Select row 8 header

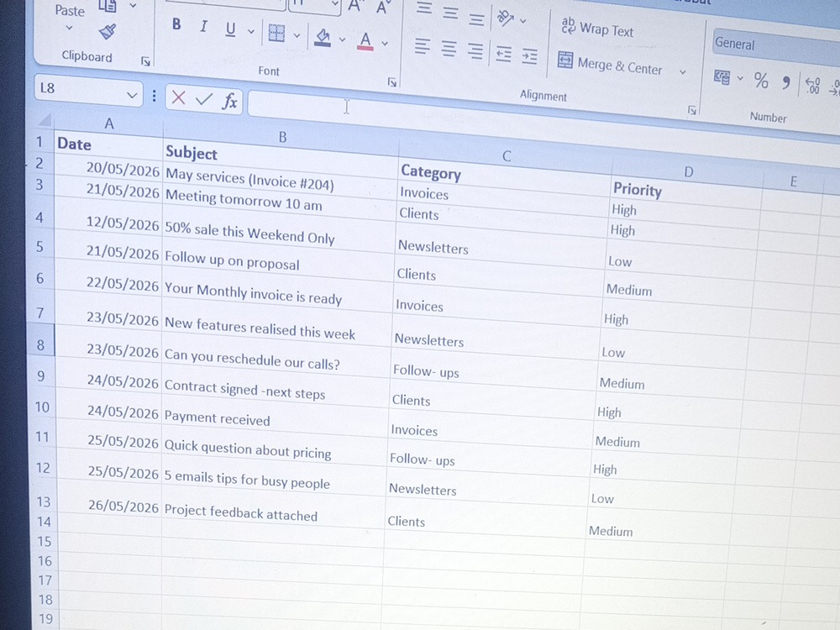point(40,344)
